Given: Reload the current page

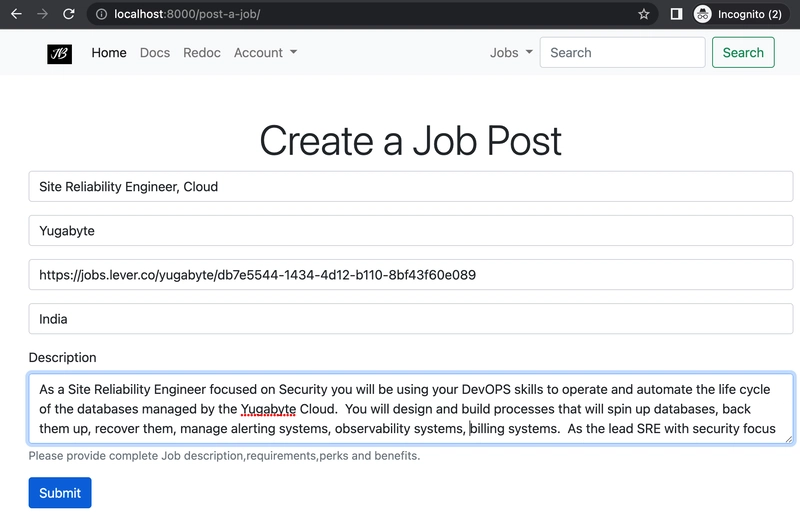Looking at the screenshot, I should (68, 15).
